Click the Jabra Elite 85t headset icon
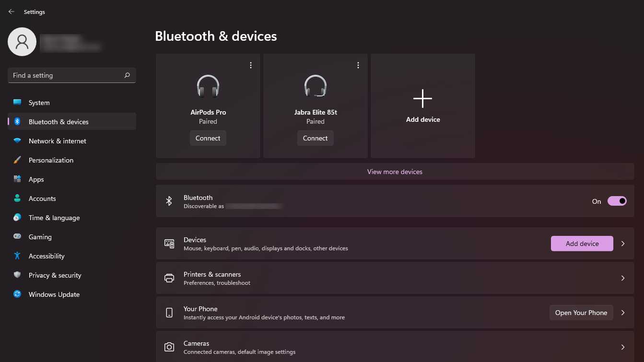The image size is (644, 362). coord(316,86)
